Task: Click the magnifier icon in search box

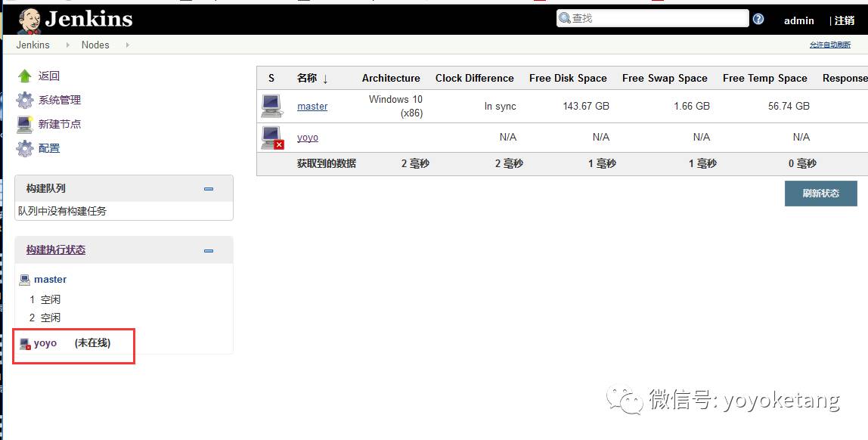Action: [x=565, y=18]
